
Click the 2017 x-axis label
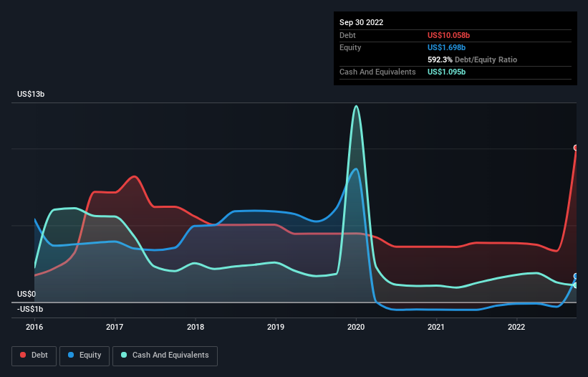[115, 327]
